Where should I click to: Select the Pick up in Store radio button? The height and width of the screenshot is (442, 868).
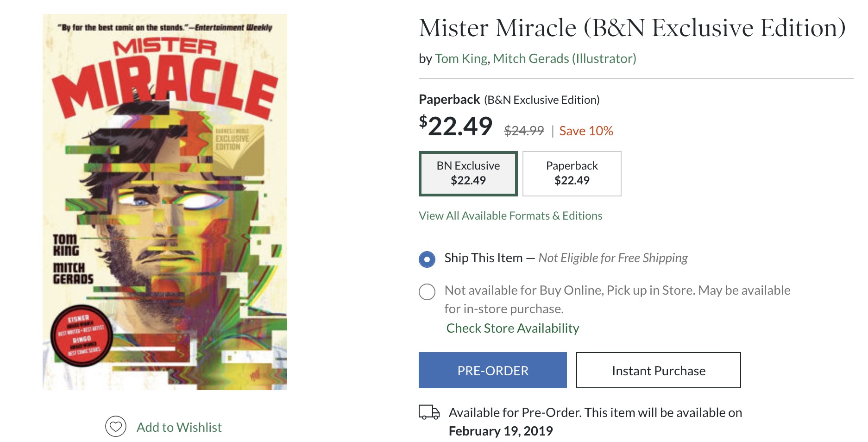pyautogui.click(x=427, y=292)
